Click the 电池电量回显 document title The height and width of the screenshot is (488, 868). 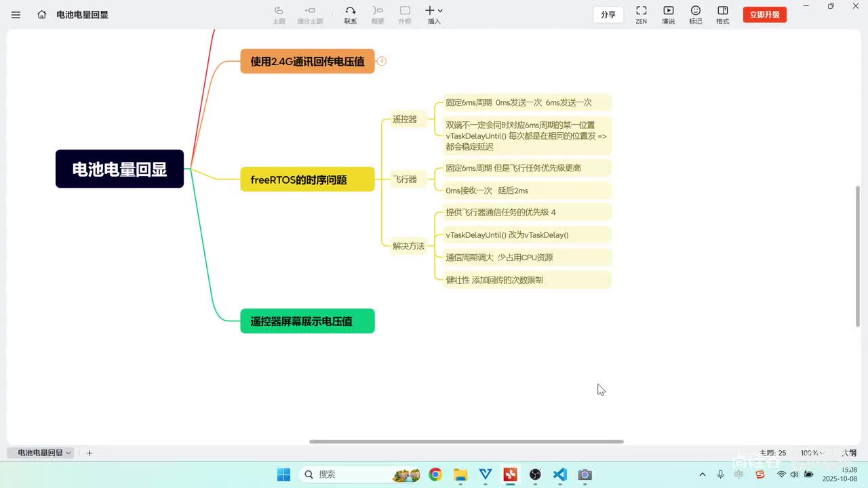coord(83,14)
